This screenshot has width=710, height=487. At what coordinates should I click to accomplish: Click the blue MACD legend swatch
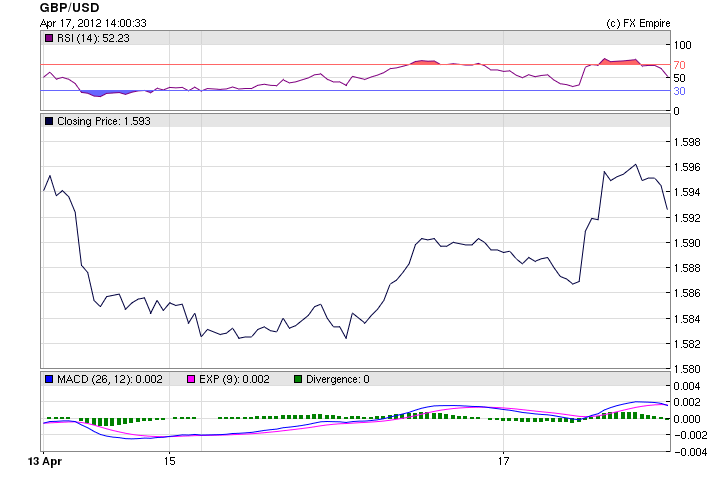48,379
